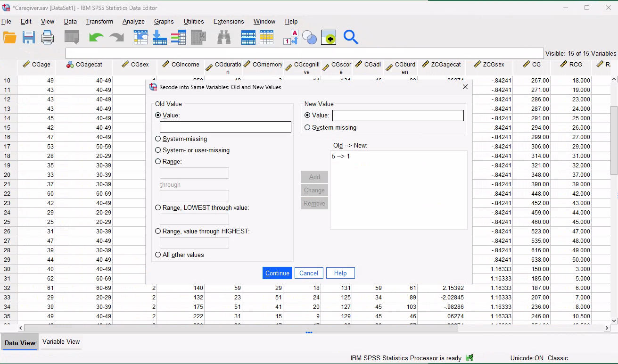Open the Transform menu
This screenshot has height=364, width=618.
pos(99,22)
